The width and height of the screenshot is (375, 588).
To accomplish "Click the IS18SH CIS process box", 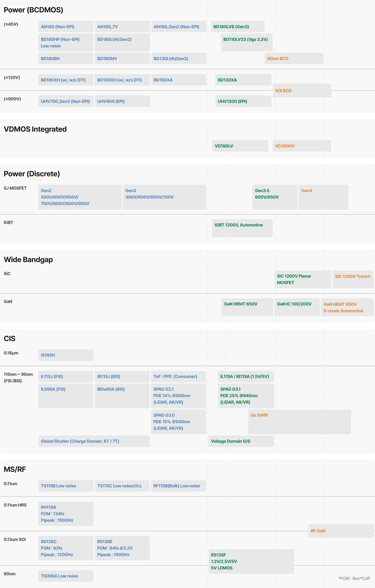I will tap(66, 355).
